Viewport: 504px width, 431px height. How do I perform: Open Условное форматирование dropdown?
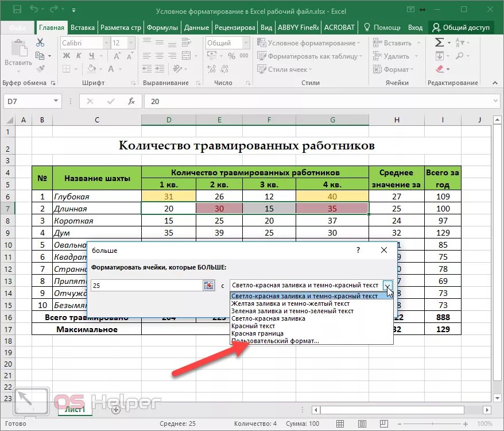point(309,43)
